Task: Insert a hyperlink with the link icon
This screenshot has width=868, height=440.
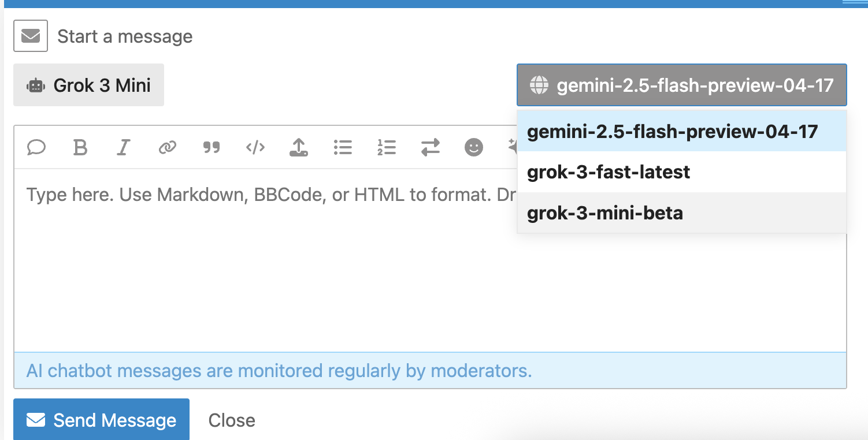Action: (167, 148)
